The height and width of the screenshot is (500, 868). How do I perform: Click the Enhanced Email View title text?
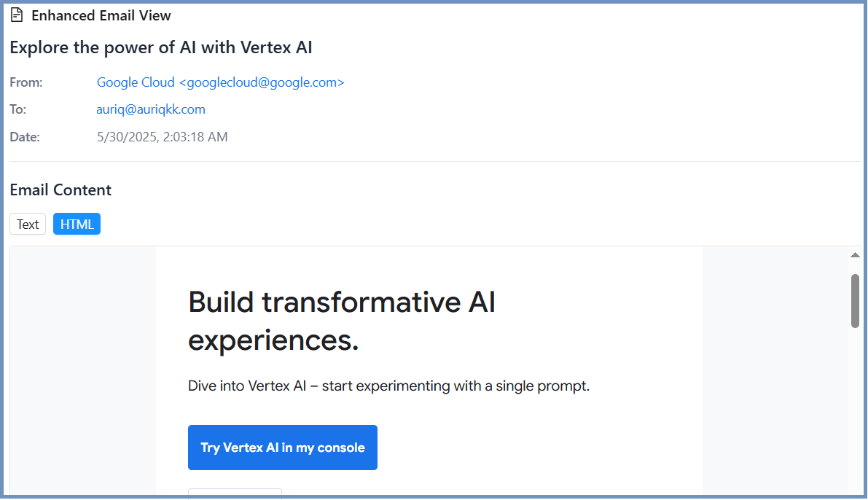[101, 15]
